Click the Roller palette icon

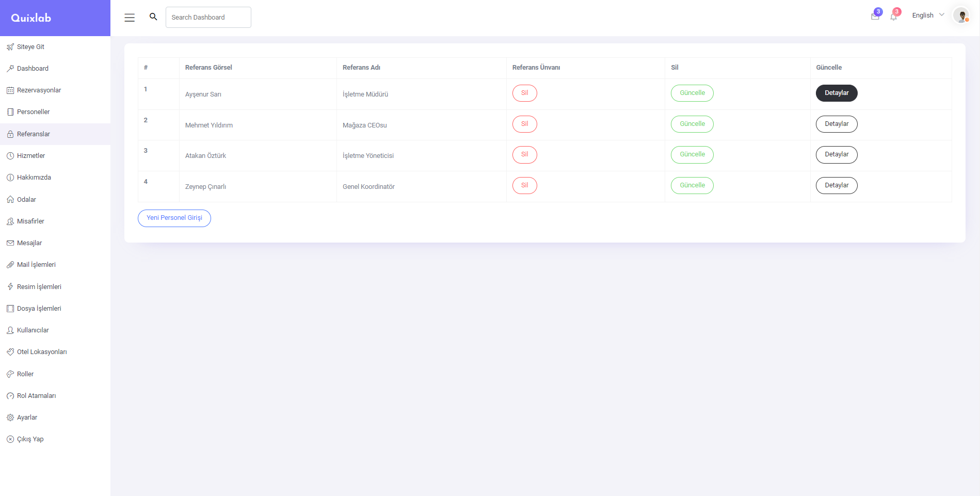10,374
